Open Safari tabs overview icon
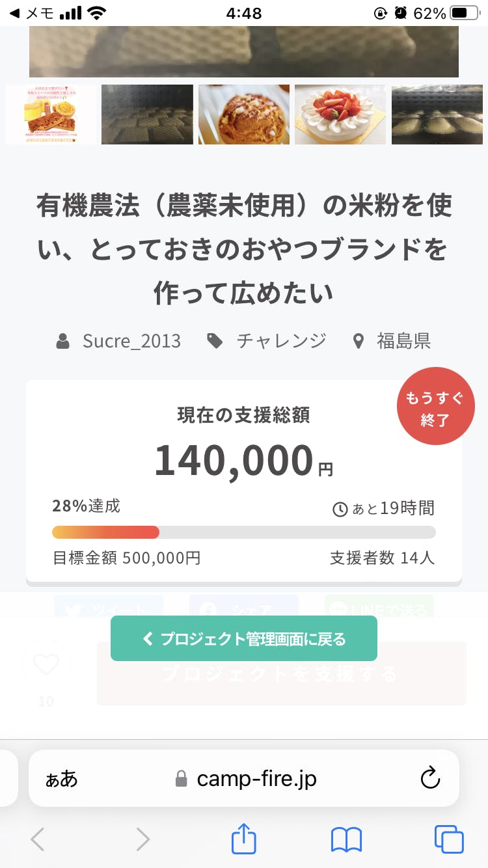 pos(449,839)
